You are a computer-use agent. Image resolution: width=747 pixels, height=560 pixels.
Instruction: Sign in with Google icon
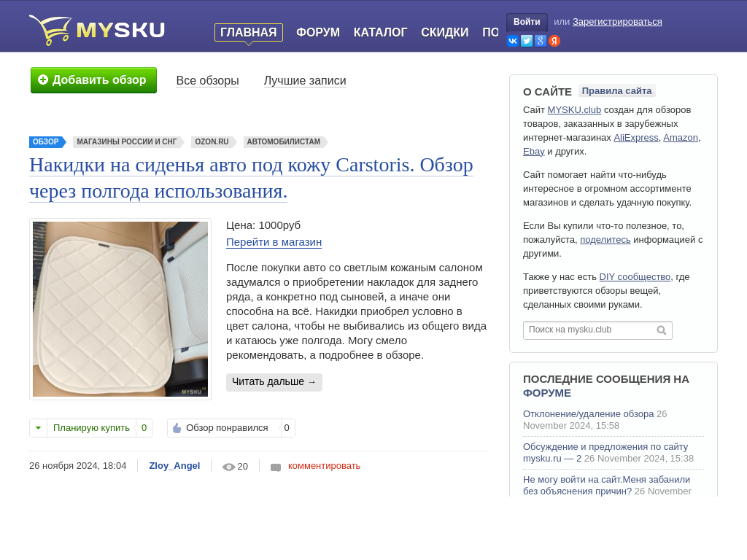[x=541, y=41]
